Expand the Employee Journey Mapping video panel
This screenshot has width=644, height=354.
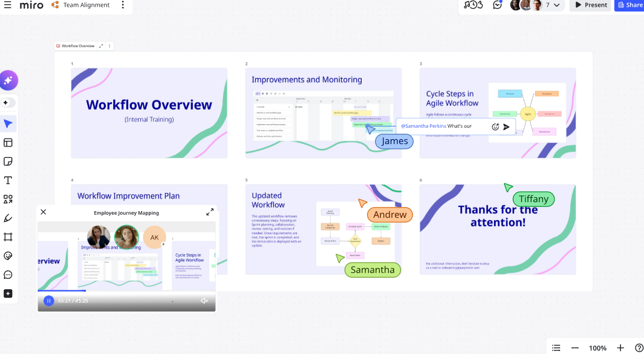tap(210, 212)
